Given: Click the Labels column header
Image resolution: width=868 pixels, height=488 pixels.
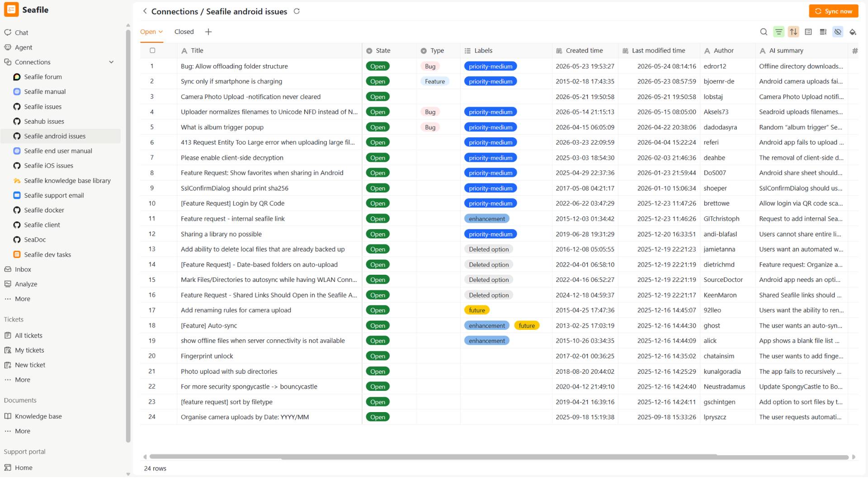Looking at the screenshot, I should [x=506, y=51].
